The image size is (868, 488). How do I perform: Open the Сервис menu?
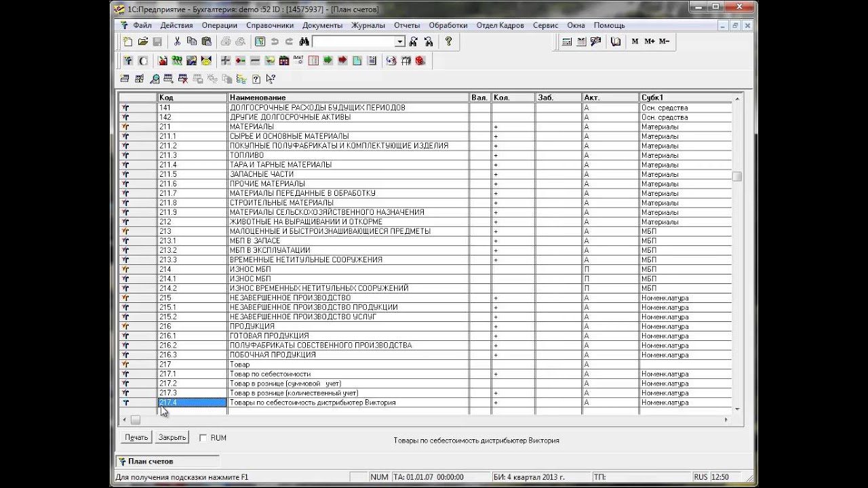[x=546, y=25]
